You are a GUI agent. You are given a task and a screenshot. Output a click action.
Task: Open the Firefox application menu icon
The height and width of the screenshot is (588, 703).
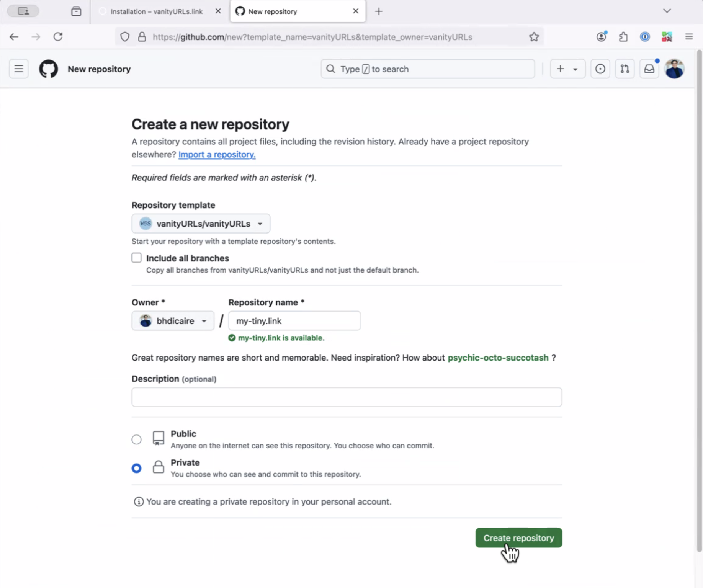click(689, 37)
